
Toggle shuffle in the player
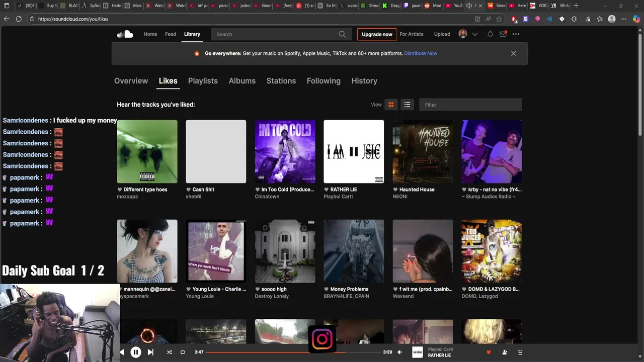click(x=169, y=352)
